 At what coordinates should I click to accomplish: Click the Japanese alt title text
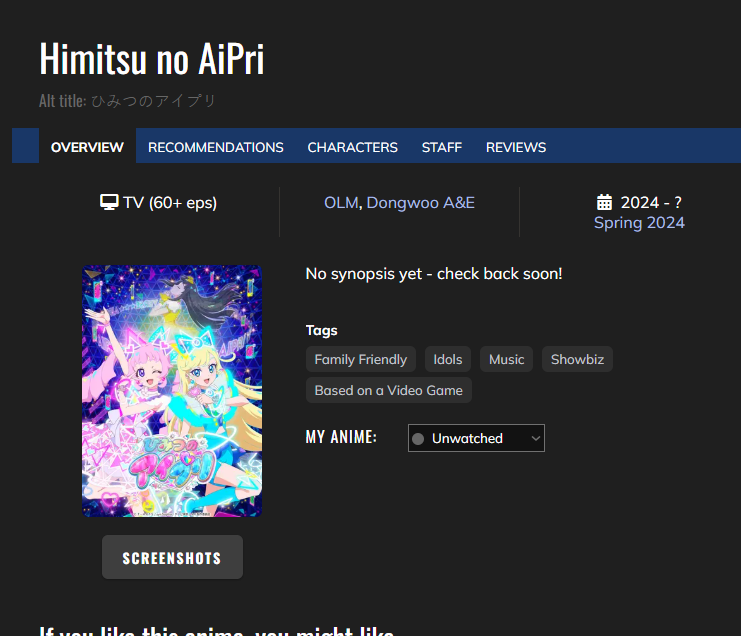(153, 101)
